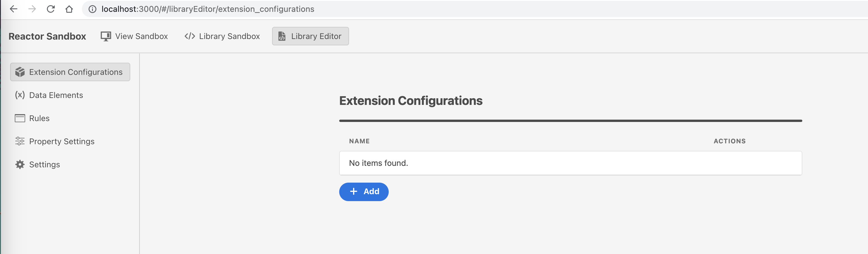Click the Rules panel icon

tap(20, 118)
